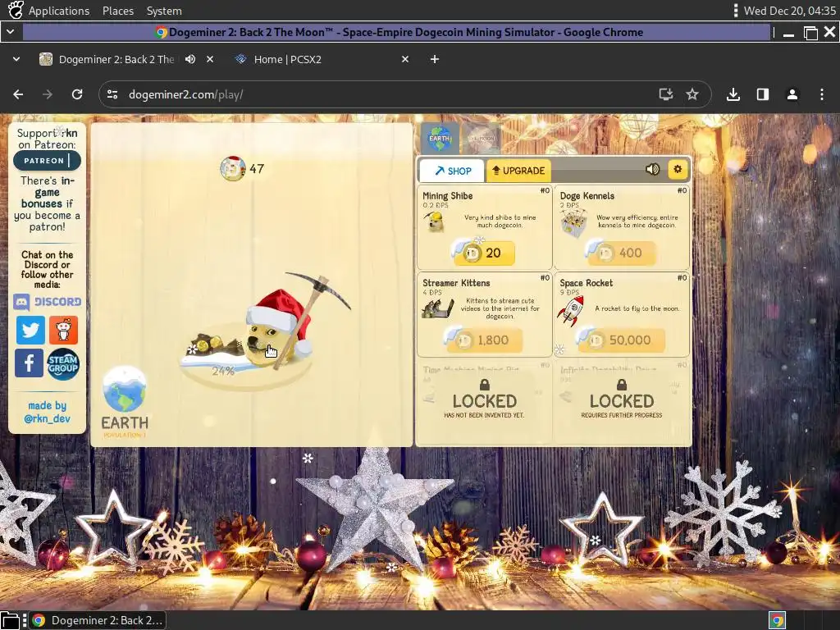Install app icon in address bar

(x=666, y=94)
